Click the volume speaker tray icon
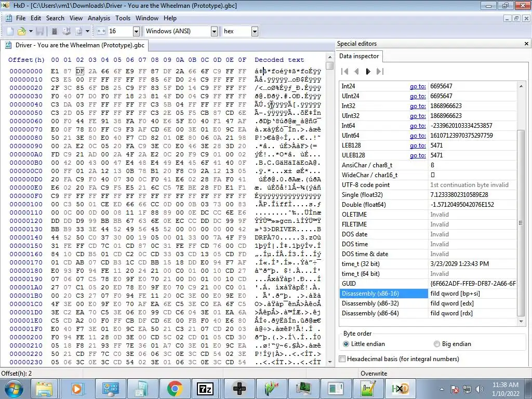The image size is (532, 399). (479, 389)
